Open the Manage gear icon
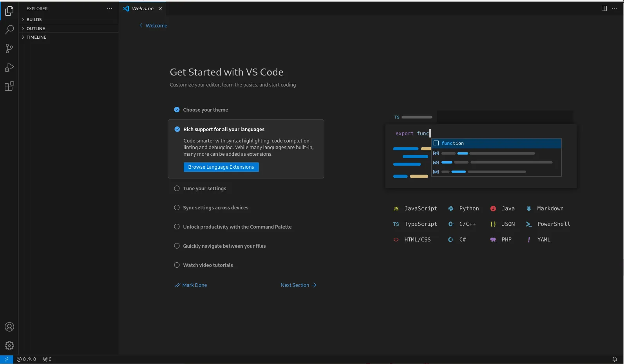The width and height of the screenshot is (624, 364). 9,346
